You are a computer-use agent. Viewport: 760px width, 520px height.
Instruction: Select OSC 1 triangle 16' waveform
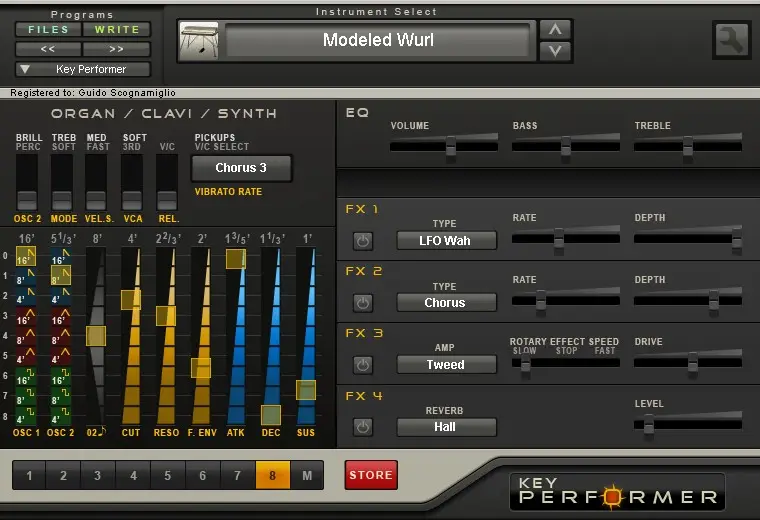click(x=26, y=316)
